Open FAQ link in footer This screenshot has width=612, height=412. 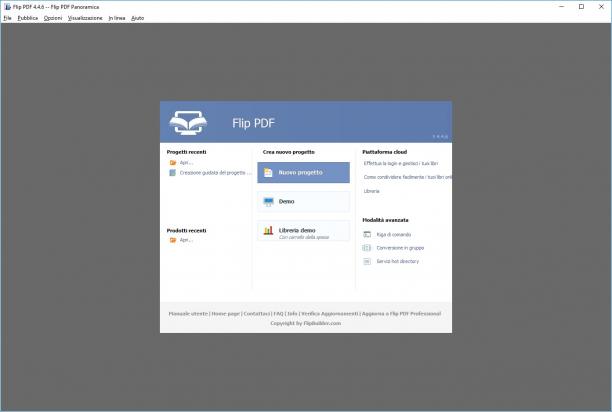point(279,314)
